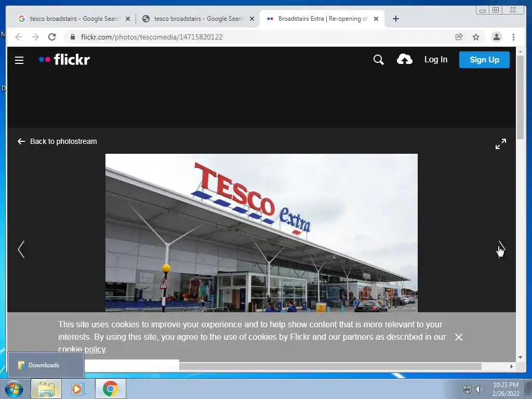Image resolution: width=532 pixels, height=399 pixels.
Task: Bookmark this page with star
Action: [476, 37]
